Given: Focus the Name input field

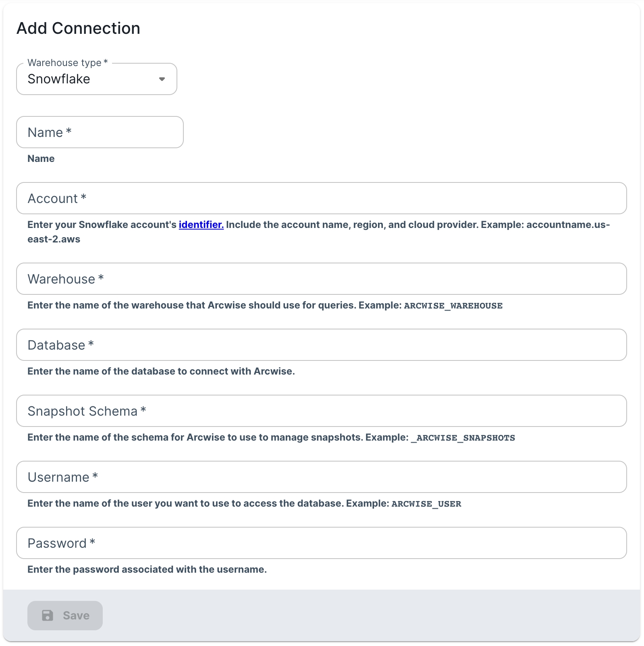Looking at the screenshot, I should (x=100, y=132).
